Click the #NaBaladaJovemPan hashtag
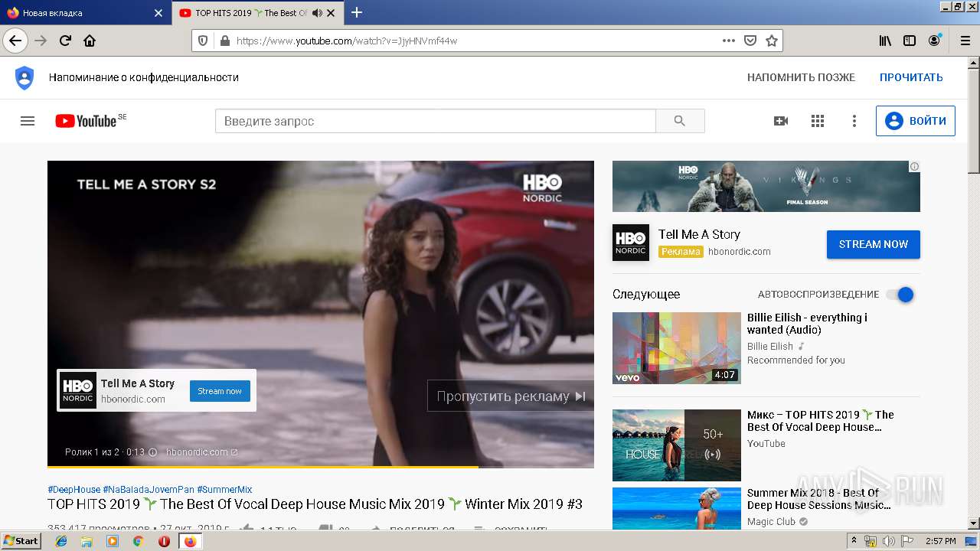Viewport: 980px width, 551px height. click(x=149, y=490)
